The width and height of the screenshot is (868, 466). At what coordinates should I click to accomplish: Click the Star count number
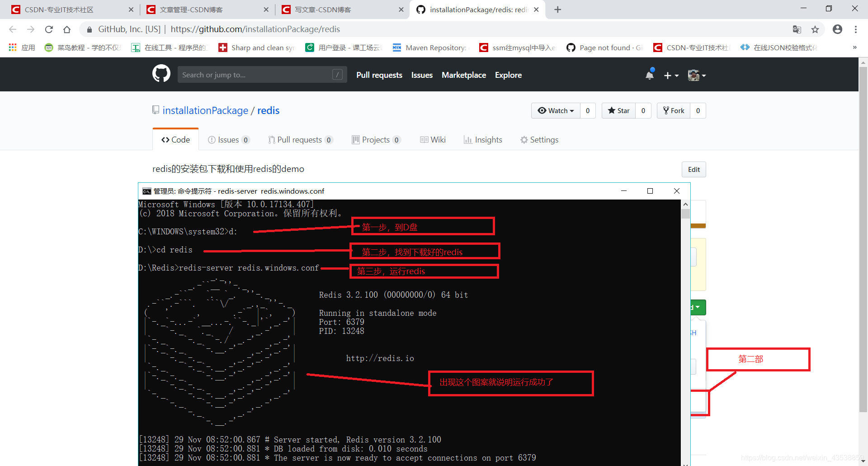(643, 110)
